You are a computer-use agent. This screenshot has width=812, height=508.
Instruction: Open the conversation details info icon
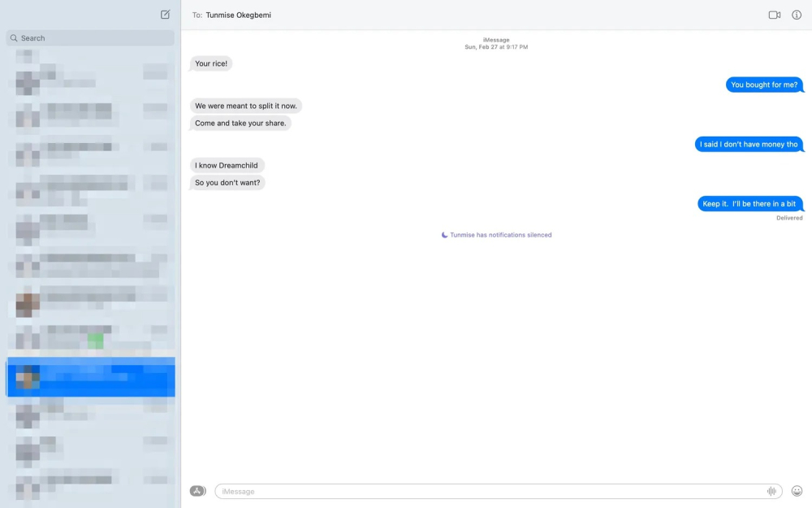797,15
